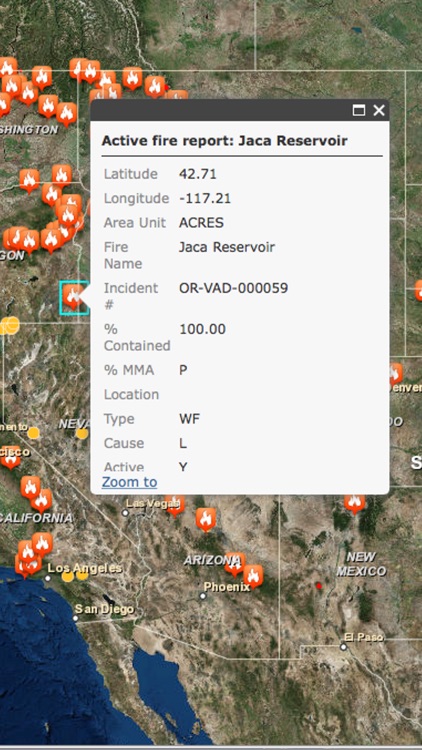The image size is (422, 750).
Task: Click the NEW MEXICO state label
Action: click(361, 564)
